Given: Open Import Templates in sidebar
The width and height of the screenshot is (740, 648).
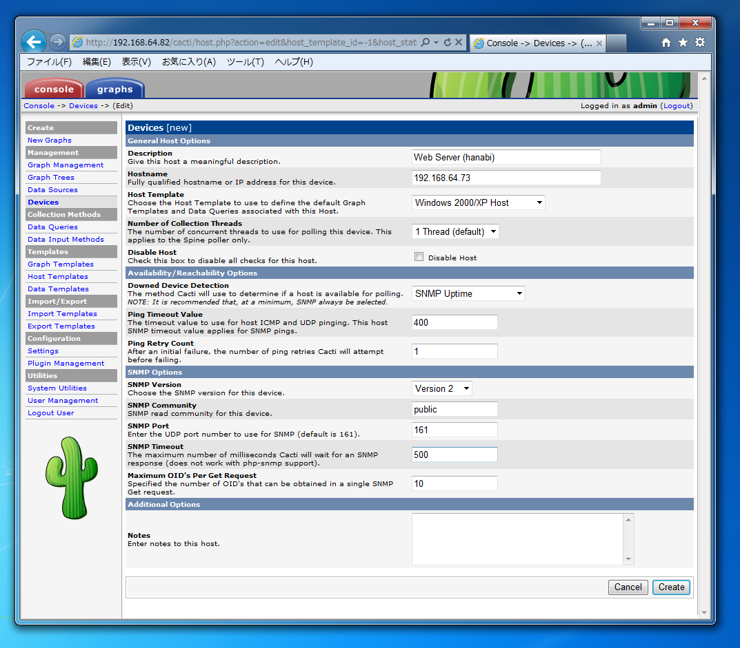Looking at the screenshot, I should [62, 314].
